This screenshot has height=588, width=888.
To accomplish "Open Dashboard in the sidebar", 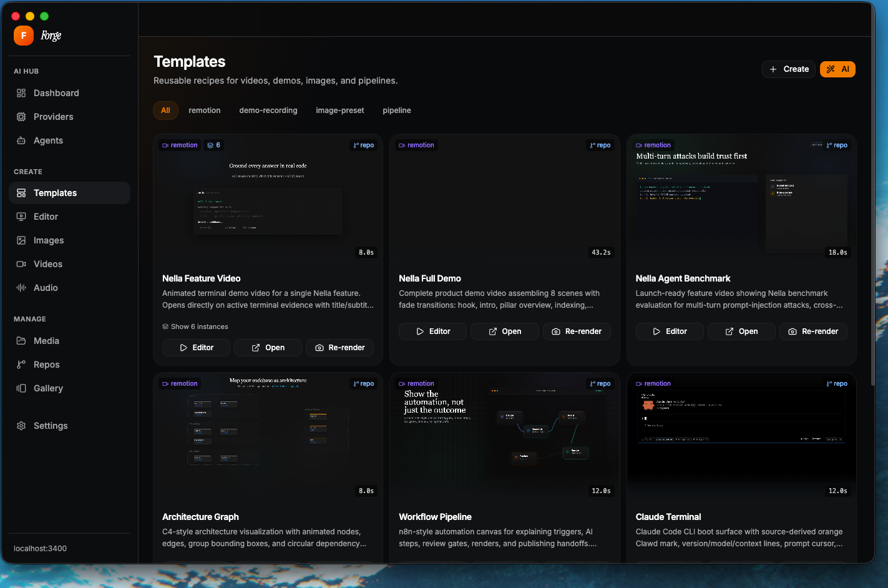I will [69, 93].
